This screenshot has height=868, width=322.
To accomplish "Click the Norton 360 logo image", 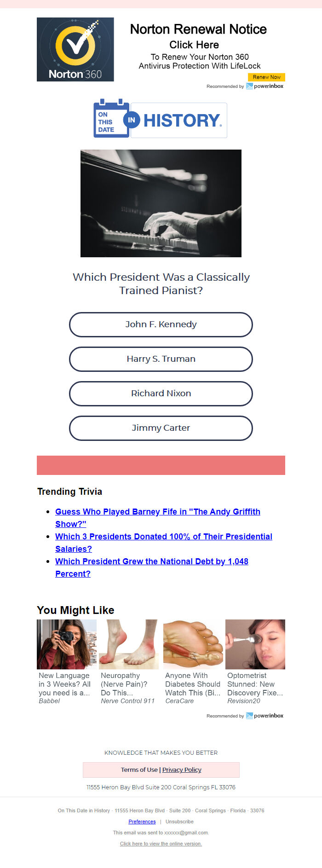I will point(75,50).
